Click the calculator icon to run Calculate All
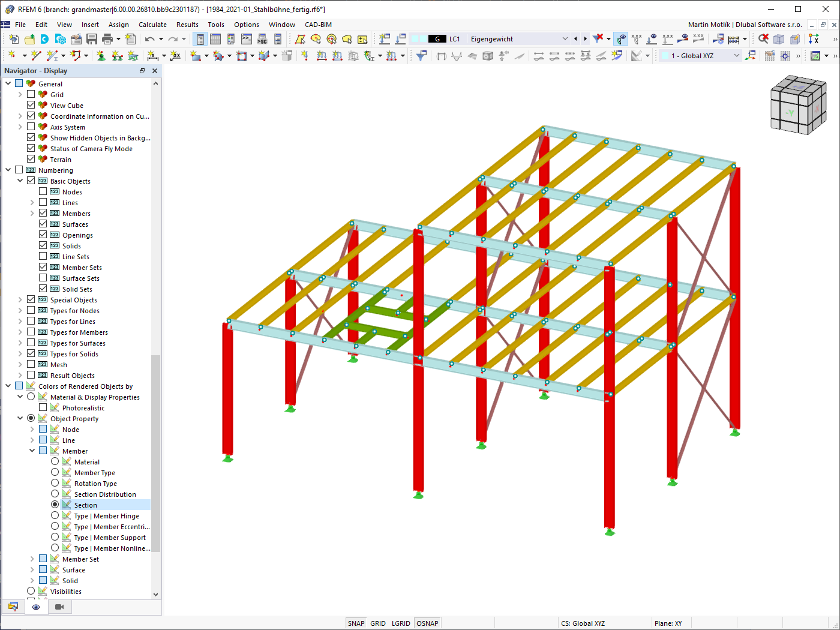This screenshot has height=630, width=840. [x=734, y=39]
